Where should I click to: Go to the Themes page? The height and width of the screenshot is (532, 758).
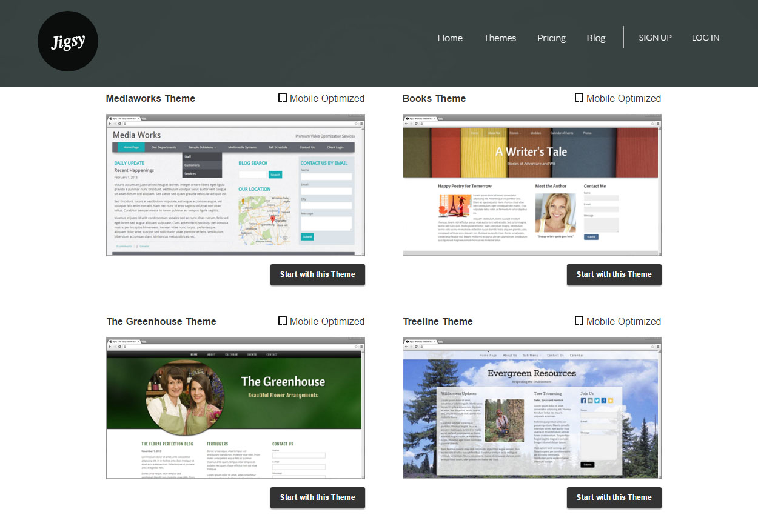pyautogui.click(x=500, y=38)
